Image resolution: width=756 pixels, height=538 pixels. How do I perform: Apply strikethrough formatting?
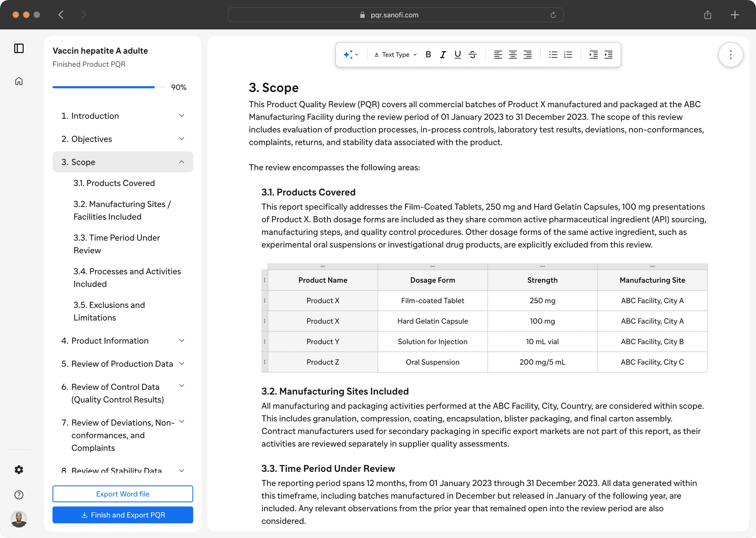pos(472,55)
